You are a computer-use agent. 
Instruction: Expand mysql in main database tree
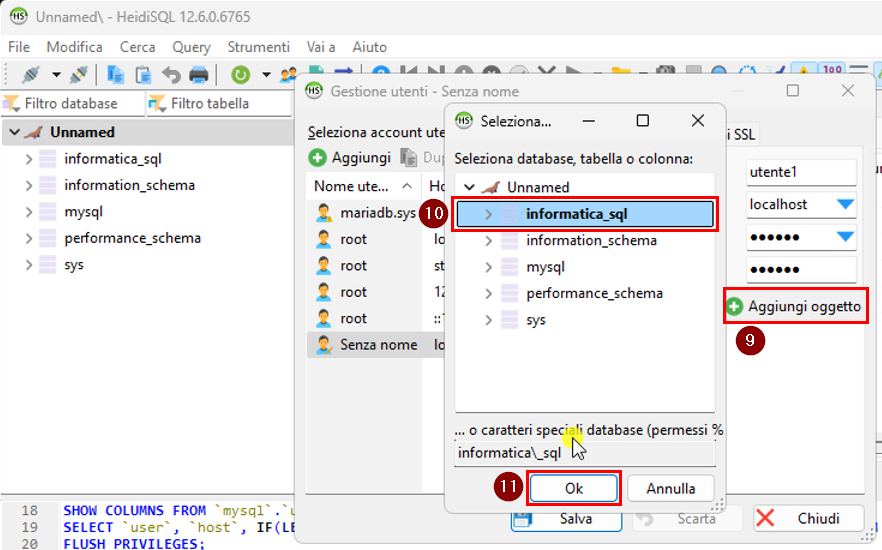pyautogui.click(x=29, y=212)
